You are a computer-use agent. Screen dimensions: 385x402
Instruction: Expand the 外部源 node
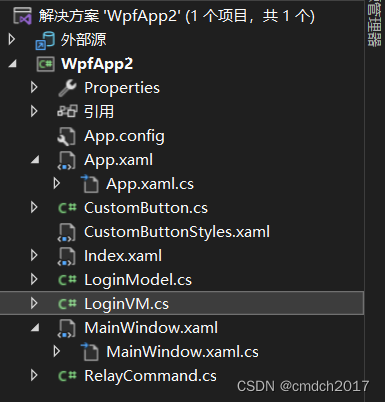12,40
